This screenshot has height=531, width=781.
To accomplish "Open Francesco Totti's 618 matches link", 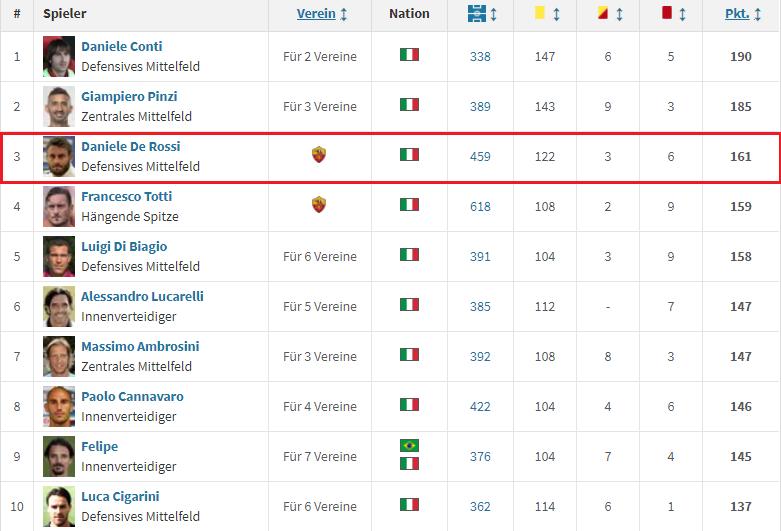I will pyautogui.click(x=480, y=206).
